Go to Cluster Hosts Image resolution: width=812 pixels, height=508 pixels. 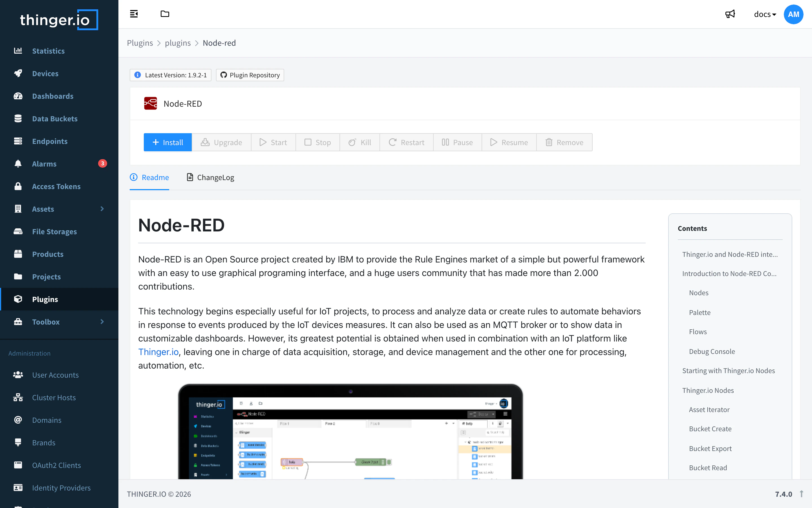click(59, 397)
